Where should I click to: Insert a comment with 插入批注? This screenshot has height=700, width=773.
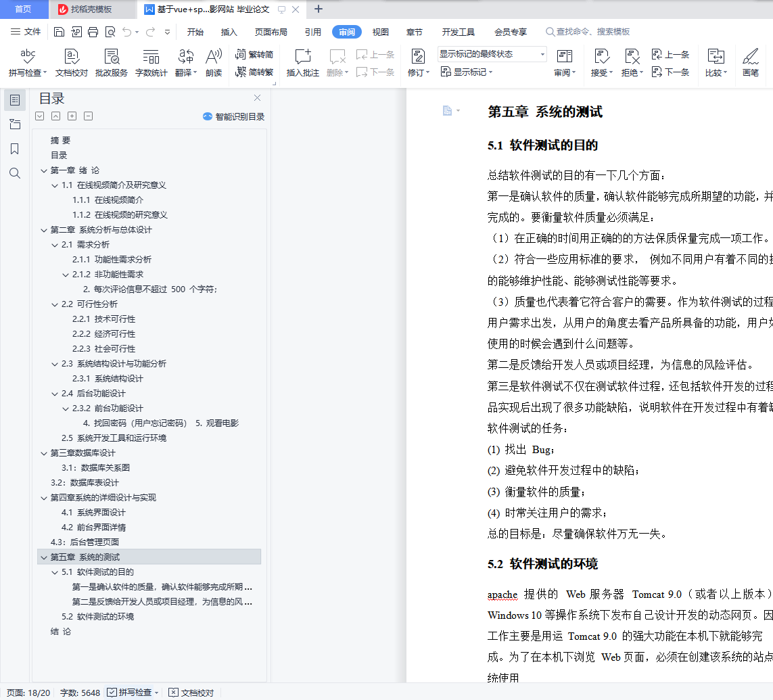pyautogui.click(x=303, y=63)
